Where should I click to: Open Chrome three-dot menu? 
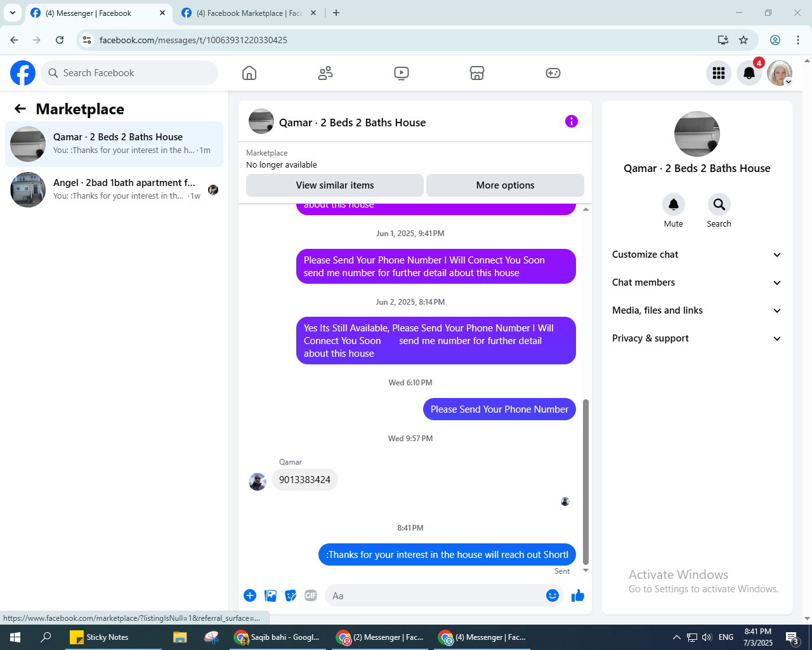click(798, 40)
